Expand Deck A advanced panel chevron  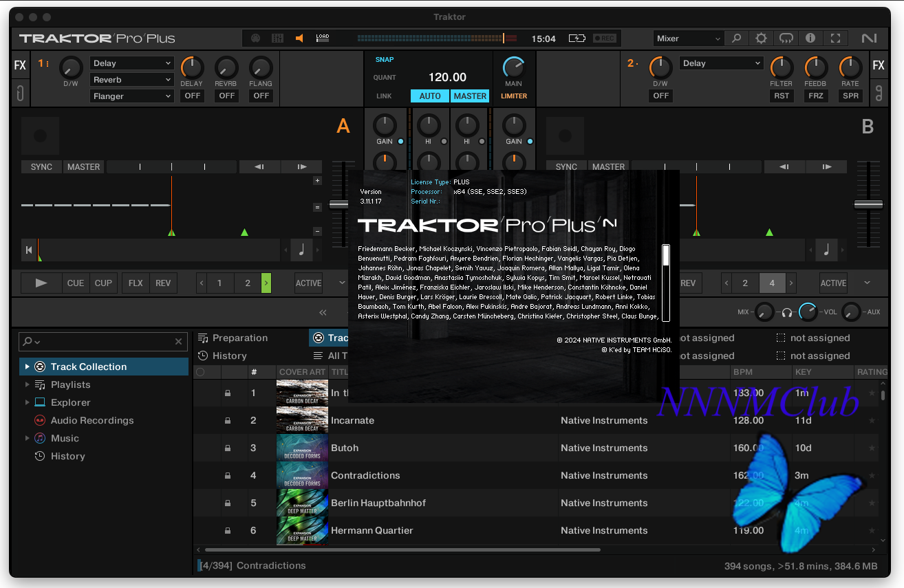342,283
